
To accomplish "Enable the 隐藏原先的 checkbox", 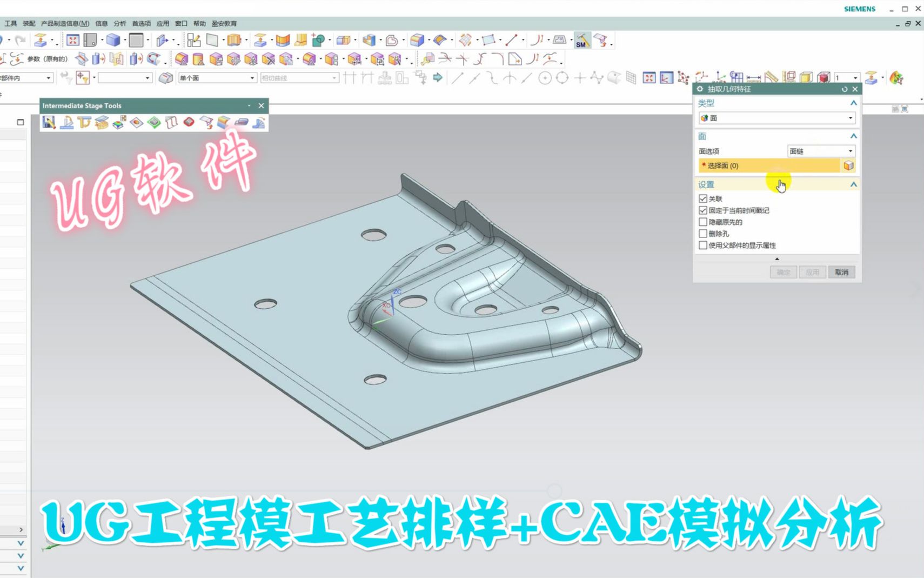I will coord(702,222).
